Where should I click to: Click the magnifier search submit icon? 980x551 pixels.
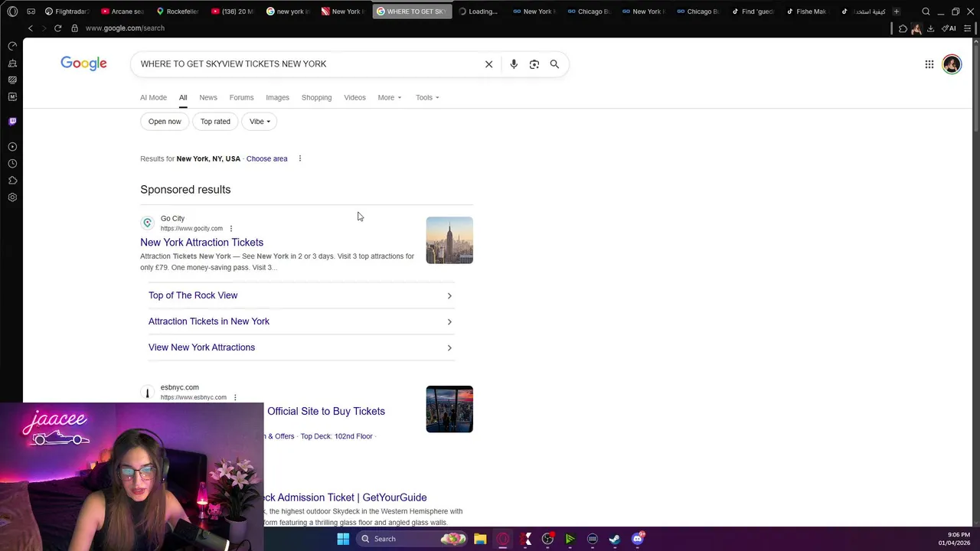click(554, 64)
